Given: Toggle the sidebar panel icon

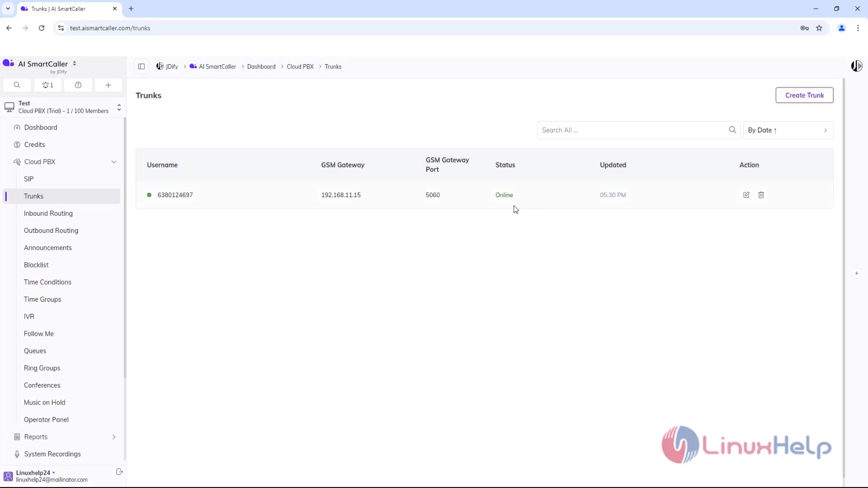Looking at the screenshot, I should (x=141, y=67).
